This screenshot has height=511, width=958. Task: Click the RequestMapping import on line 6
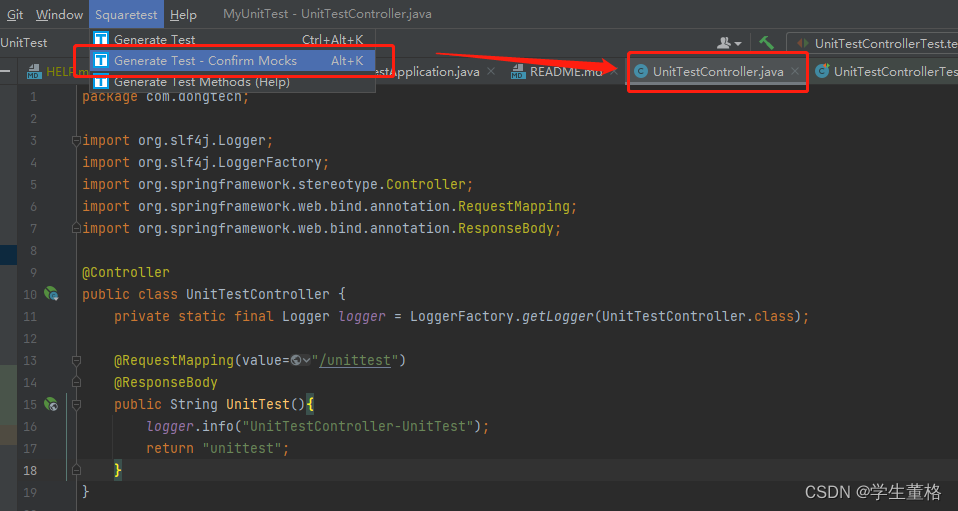point(329,207)
